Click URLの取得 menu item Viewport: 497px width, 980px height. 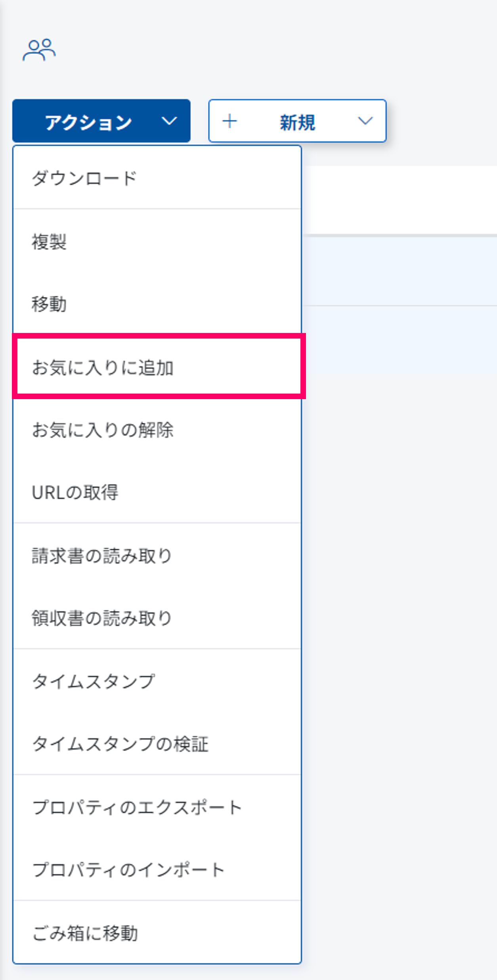click(x=75, y=493)
